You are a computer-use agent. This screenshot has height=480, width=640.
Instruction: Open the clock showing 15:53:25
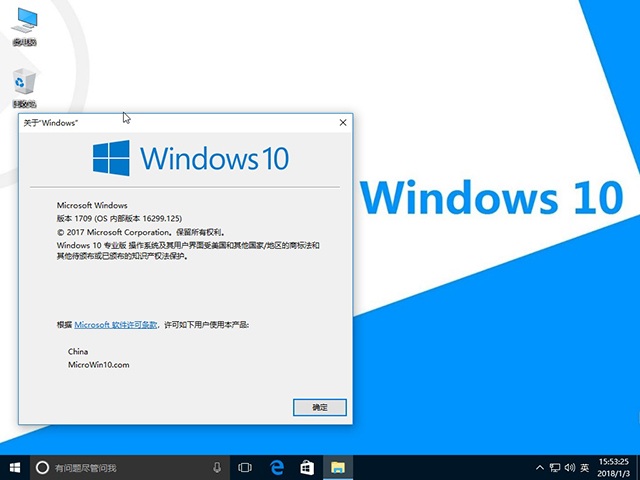tap(614, 467)
